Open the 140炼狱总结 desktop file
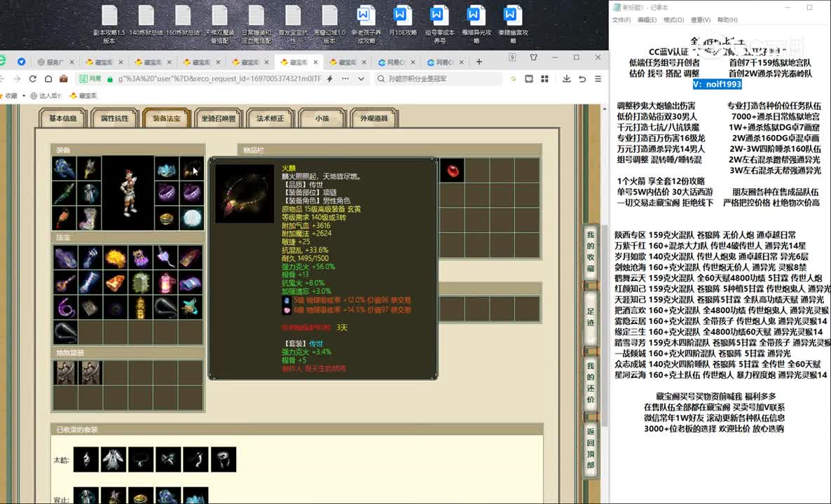Image resolution: width=831 pixels, height=504 pixels. 146,20
